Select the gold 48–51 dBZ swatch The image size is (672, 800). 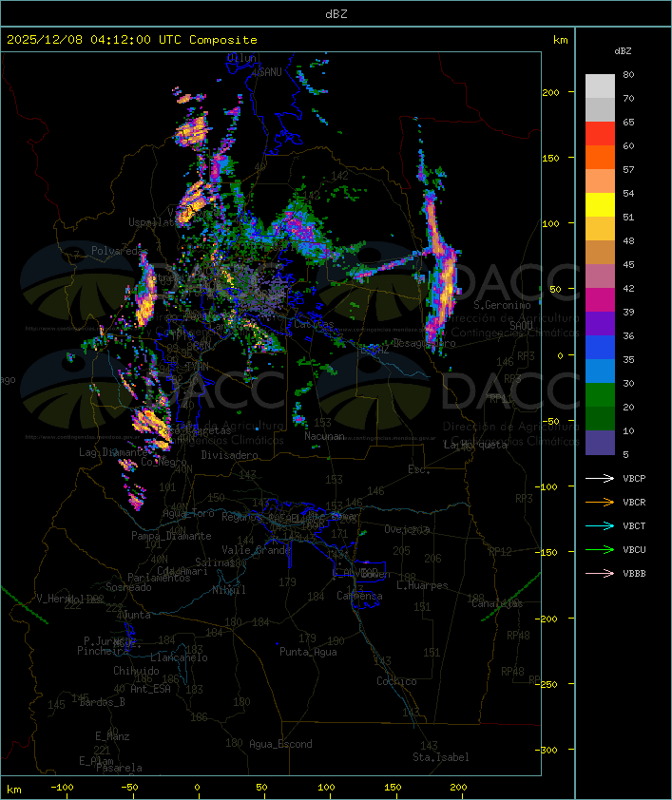pos(600,229)
